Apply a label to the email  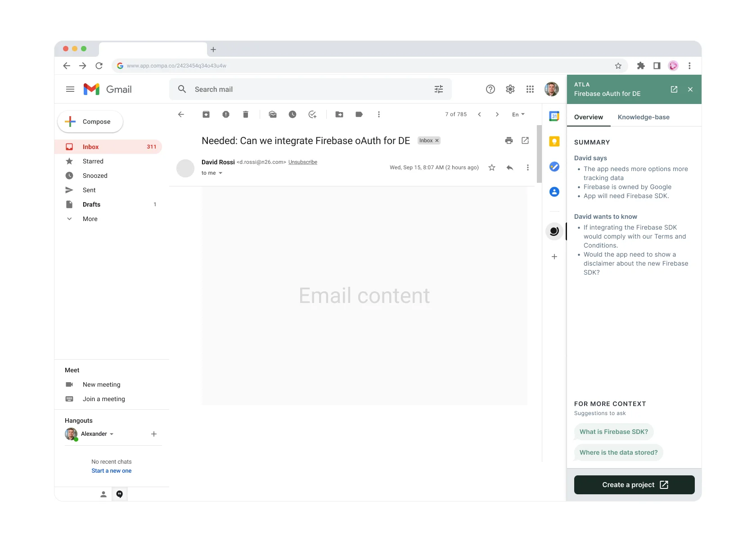pyautogui.click(x=359, y=114)
